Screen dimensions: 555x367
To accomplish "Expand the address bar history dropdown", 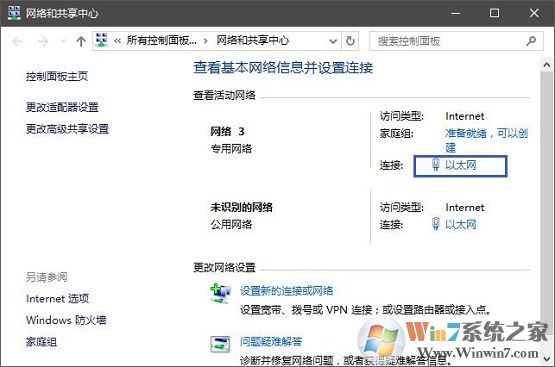I will tap(333, 41).
